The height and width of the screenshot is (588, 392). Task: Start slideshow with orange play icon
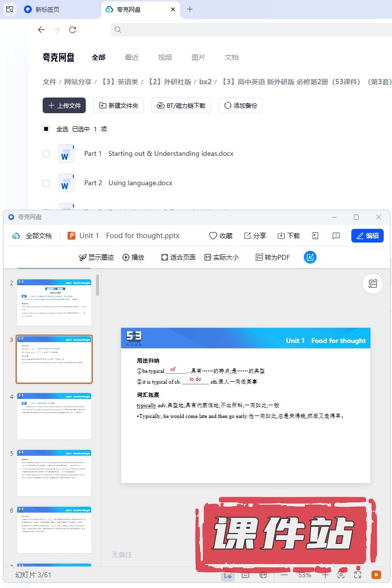click(x=376, y=575)
